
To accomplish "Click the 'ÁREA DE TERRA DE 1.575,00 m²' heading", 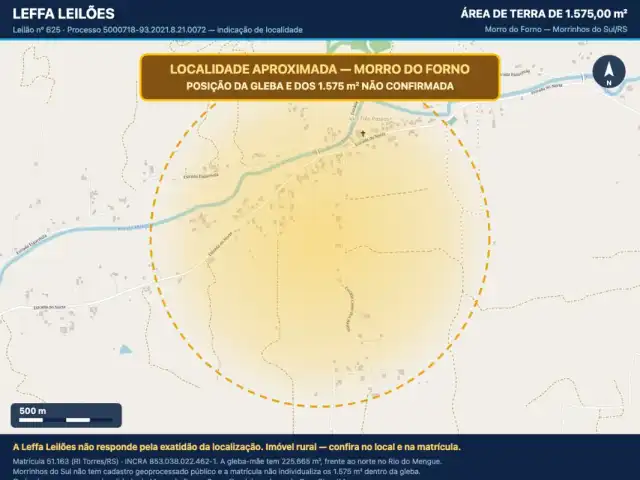I will pyautogui.click(x=544, y=14).
